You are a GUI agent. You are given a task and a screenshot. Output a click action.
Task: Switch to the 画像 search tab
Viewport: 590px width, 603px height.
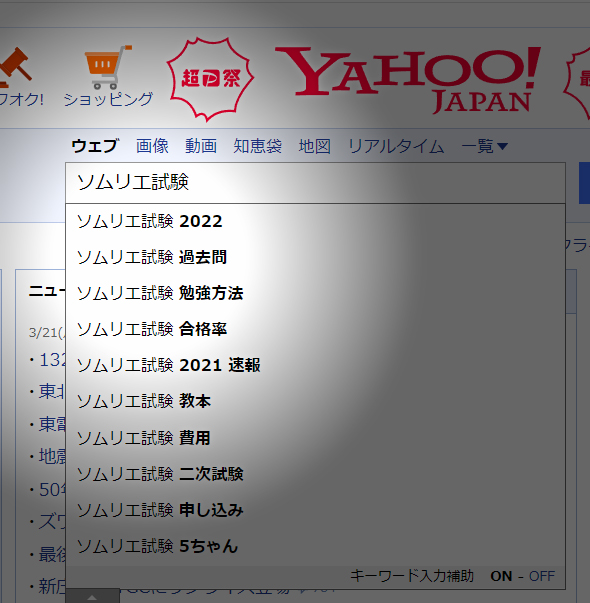pyautogui.click(x=152, y=146)
